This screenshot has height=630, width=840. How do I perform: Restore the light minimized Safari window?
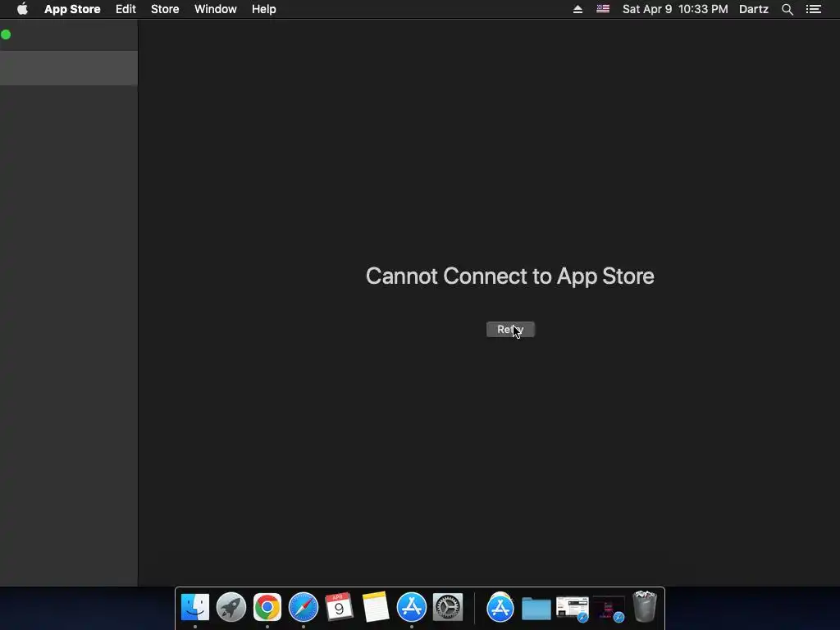pos(572,608)
